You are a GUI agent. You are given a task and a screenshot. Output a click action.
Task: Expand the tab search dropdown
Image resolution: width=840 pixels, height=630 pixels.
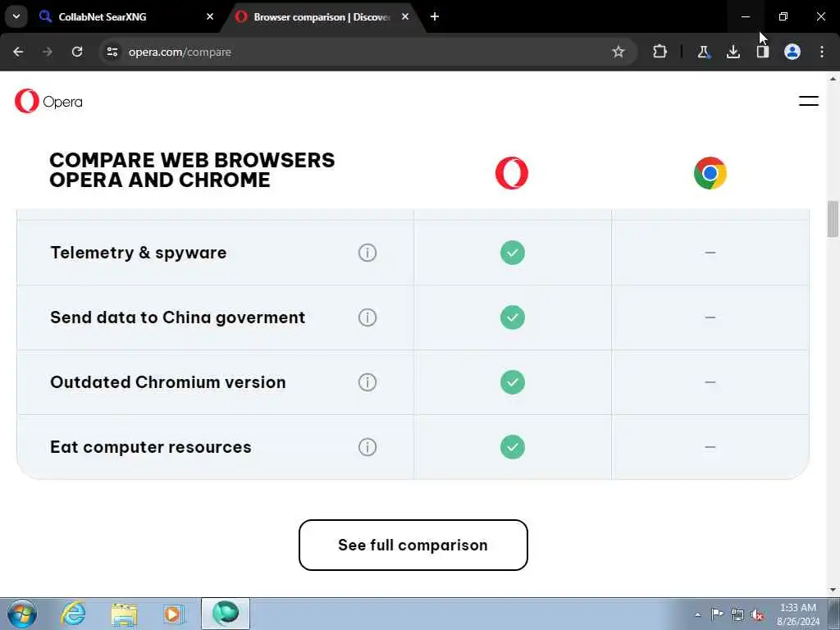point(16,16)
